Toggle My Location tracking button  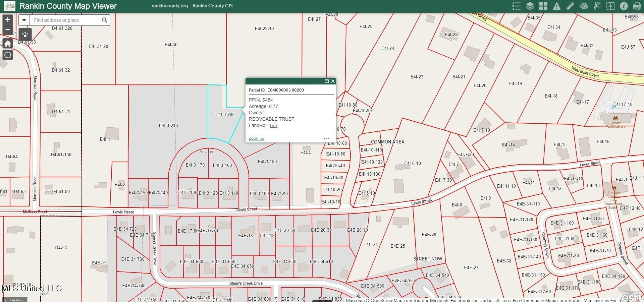click(x=8, y=55)
